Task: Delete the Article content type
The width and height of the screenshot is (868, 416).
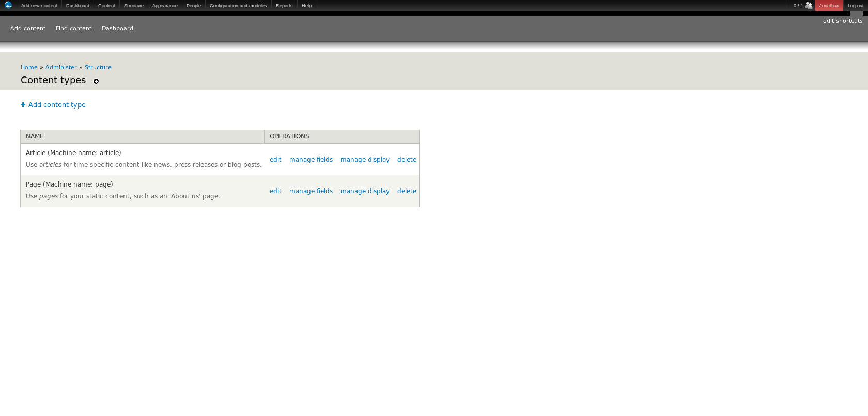Action: tap(407, 160)
